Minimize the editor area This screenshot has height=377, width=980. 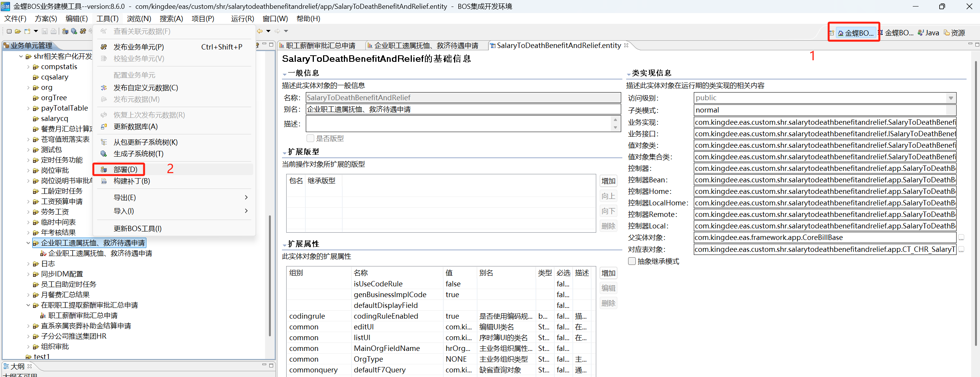pos(970,44)
